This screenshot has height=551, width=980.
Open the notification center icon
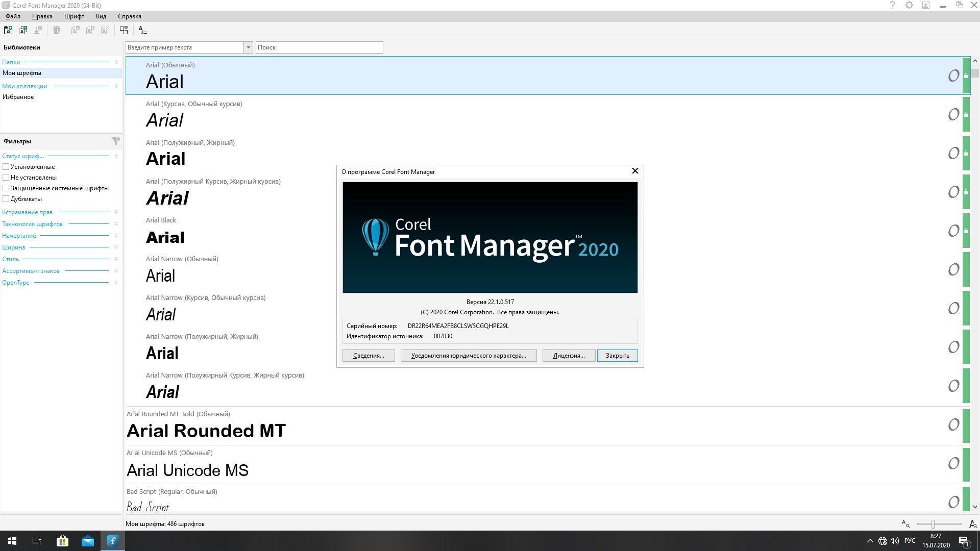(964, 541)
